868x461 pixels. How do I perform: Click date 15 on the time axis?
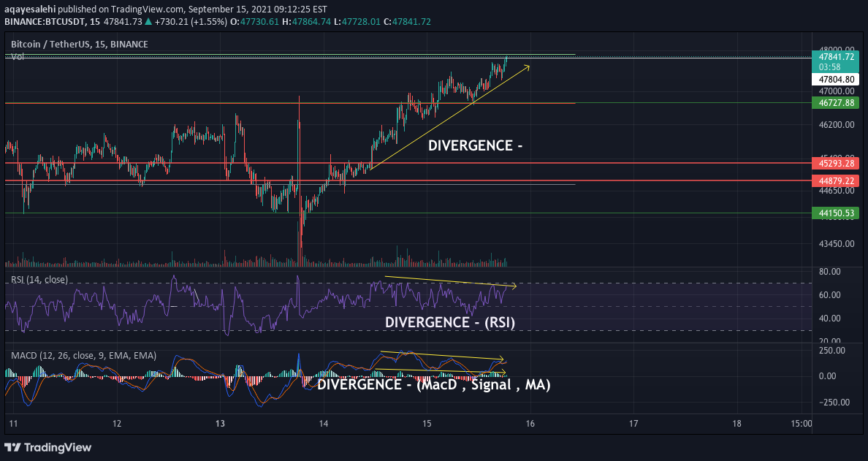427,424
